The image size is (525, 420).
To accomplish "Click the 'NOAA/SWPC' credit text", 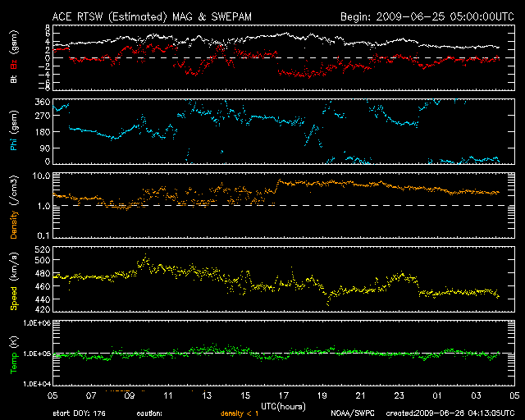I will click(x=353, y=413).
